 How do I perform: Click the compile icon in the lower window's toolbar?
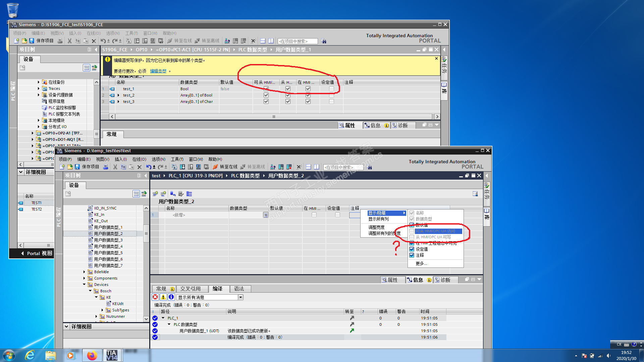pyautogui.click(x=174, y=167)
